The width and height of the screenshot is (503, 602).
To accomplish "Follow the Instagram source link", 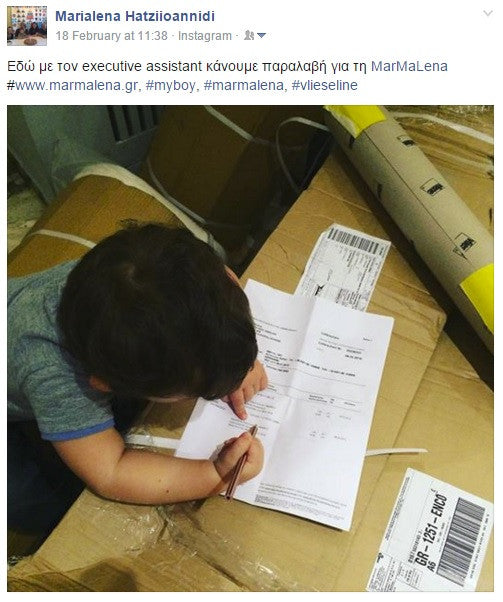I will [205, 36].
